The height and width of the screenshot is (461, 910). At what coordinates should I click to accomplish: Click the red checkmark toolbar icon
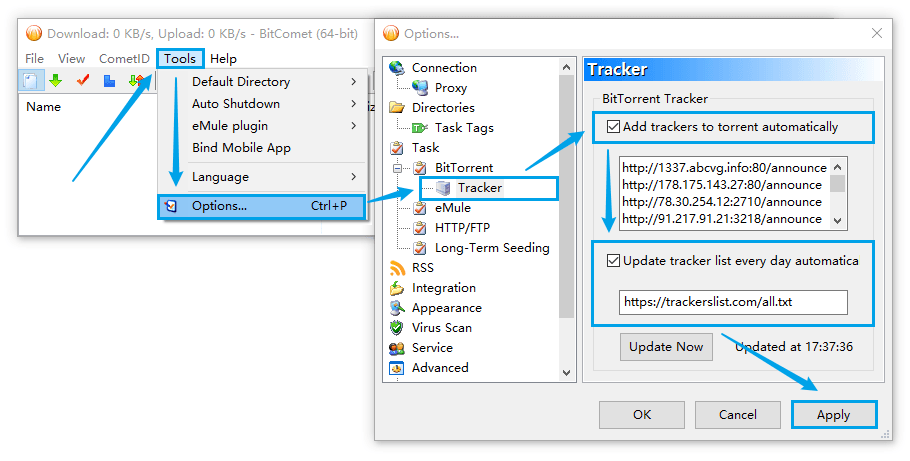(x=83, y=80)
